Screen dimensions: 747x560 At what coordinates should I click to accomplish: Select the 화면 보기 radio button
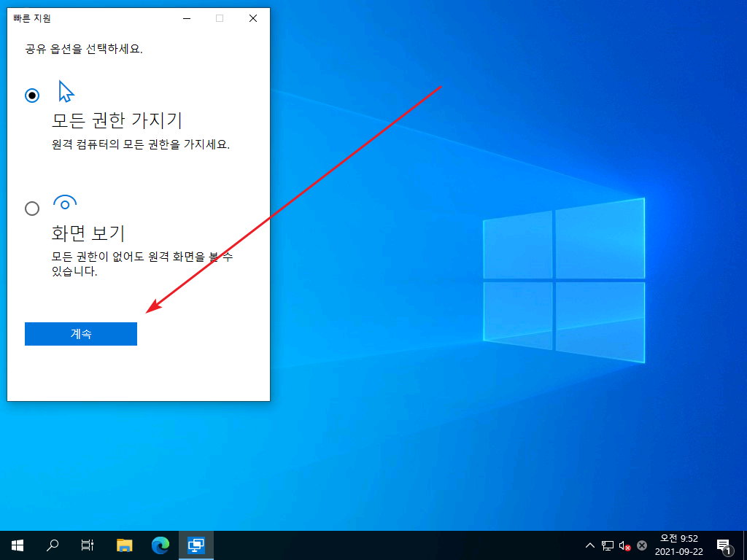tap(32, 209)
